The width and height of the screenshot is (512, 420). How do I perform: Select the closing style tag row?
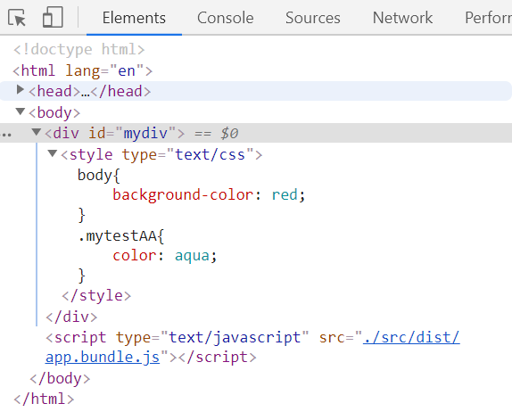pos(96,296)
